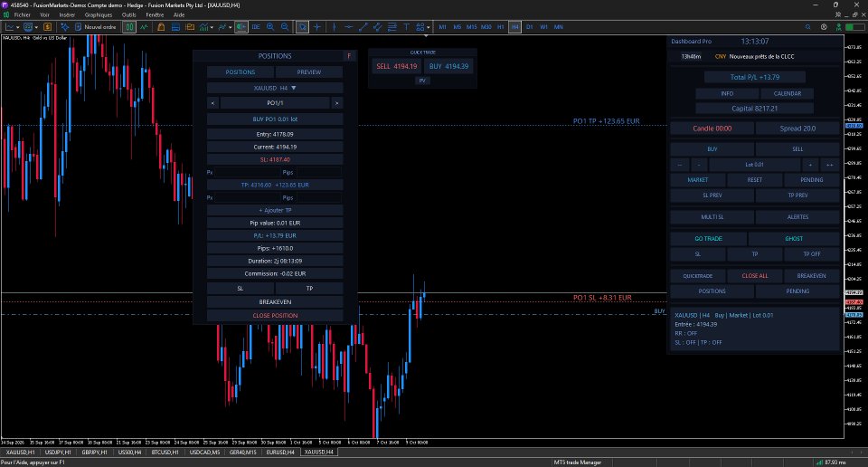Select the equidistant channel tool
868x467 pixels.
pos(378,26)
